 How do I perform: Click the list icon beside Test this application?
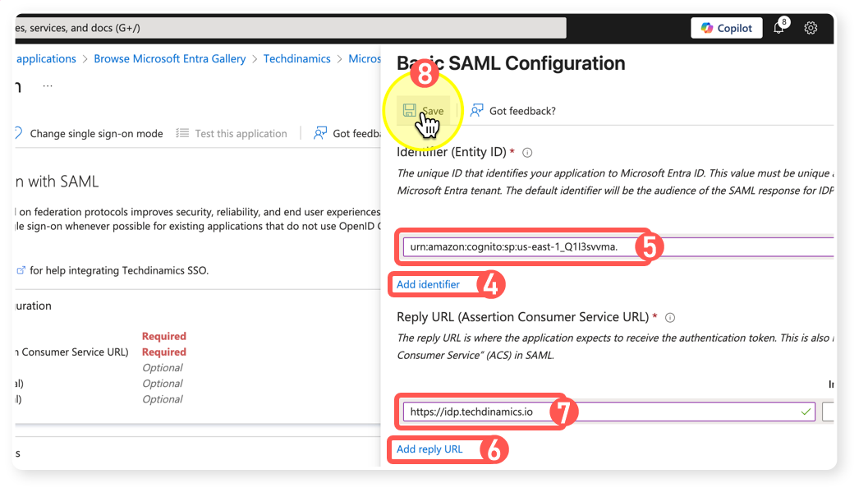[x=182, y=133]
